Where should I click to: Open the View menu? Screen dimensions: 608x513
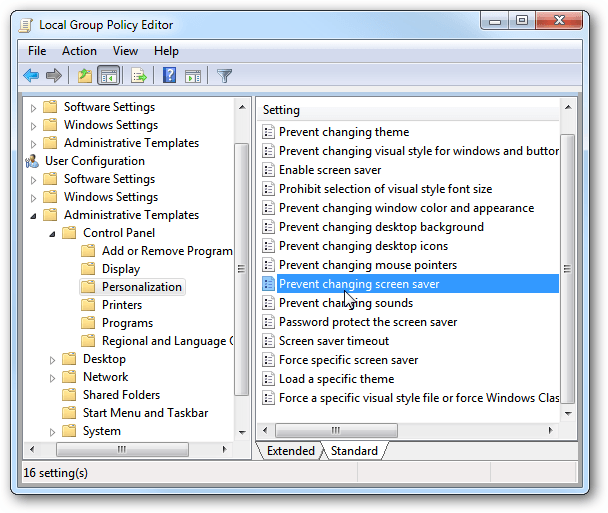125,51
